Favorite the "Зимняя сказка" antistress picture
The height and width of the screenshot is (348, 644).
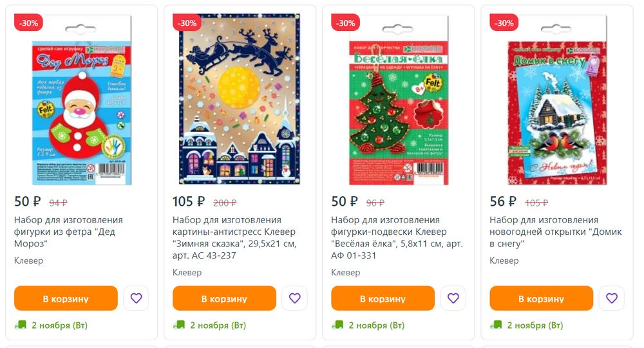click(x=294, y=298)
